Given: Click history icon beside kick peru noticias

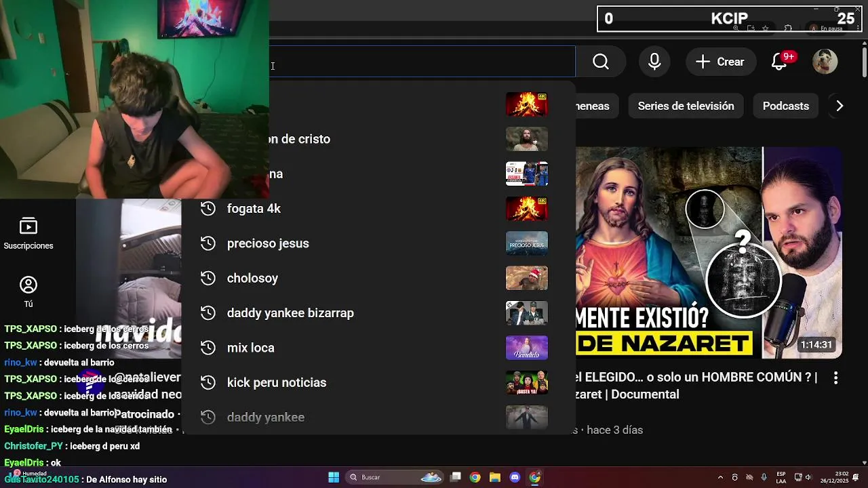Looking at the screenshot, I should click(208, 382).
